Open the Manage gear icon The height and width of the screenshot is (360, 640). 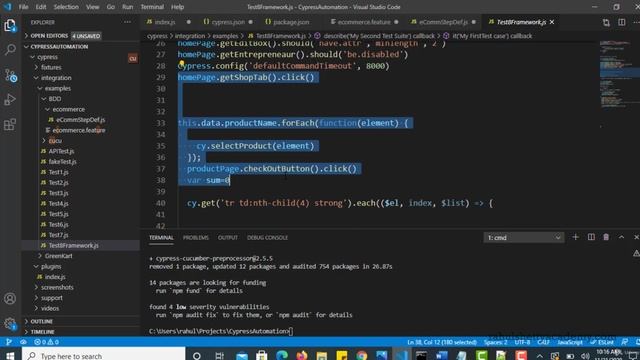coord(10,324)
